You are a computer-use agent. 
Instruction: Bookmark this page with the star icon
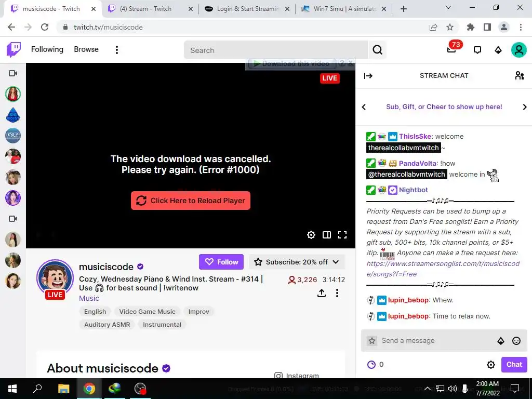[450, 27]
